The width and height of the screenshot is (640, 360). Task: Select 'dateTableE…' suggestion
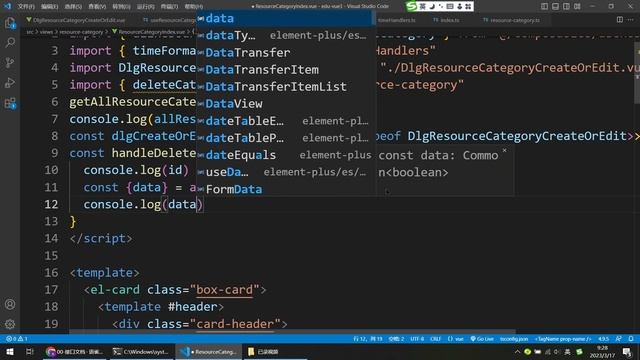coord(284,121)
